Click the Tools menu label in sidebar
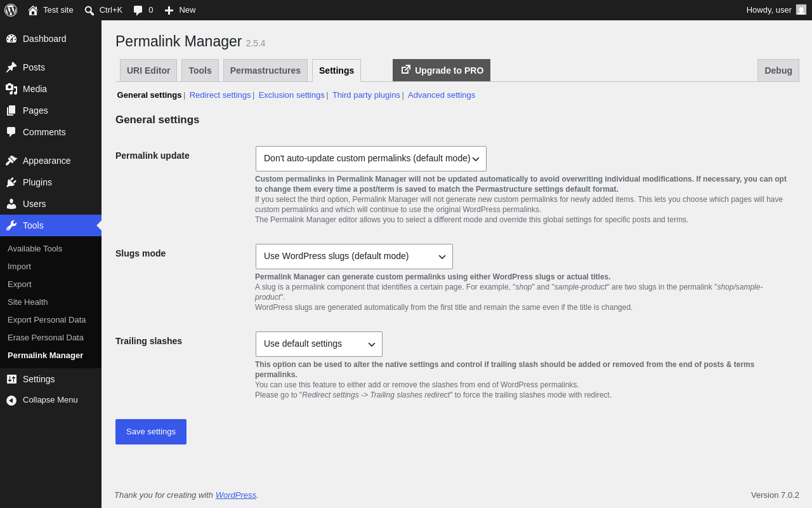 (x=33, y=225)
